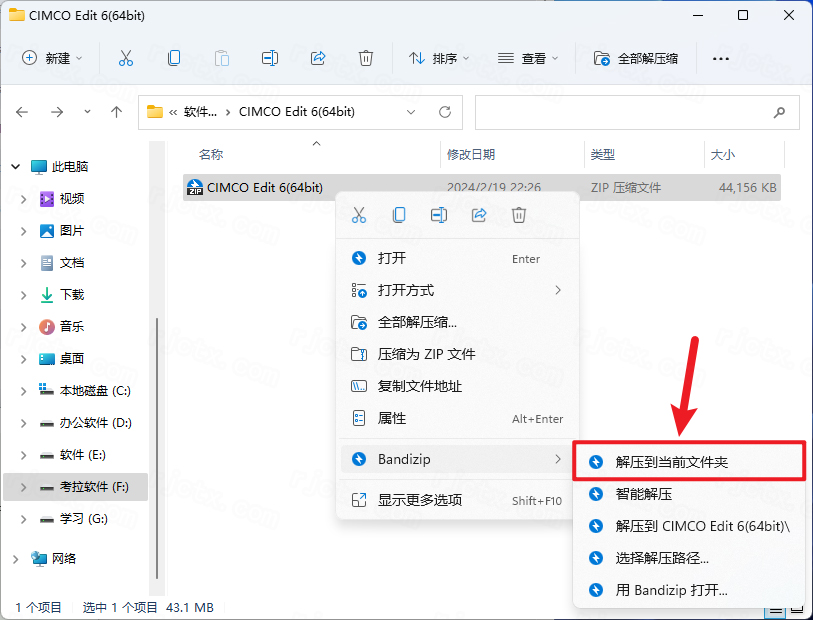Switch to details view in status bar
Viewport: 813px width, 620px height.
775,612
